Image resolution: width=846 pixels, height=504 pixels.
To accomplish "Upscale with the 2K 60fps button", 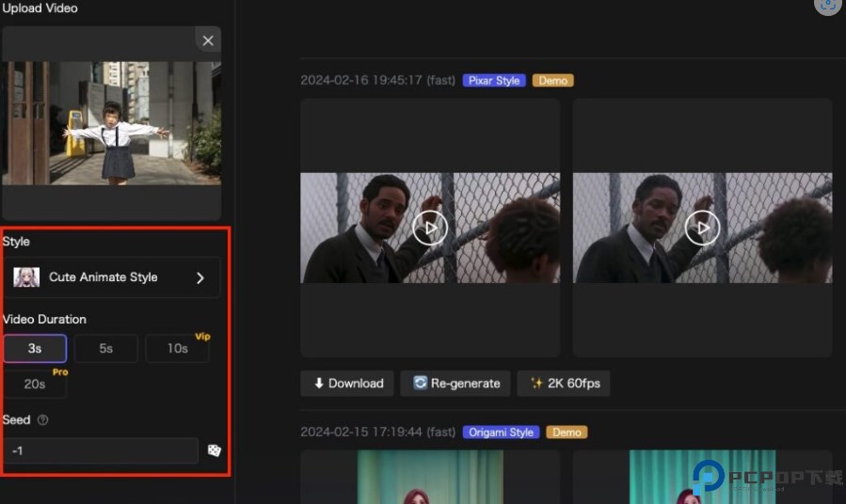I will click(x=564, y=384).
